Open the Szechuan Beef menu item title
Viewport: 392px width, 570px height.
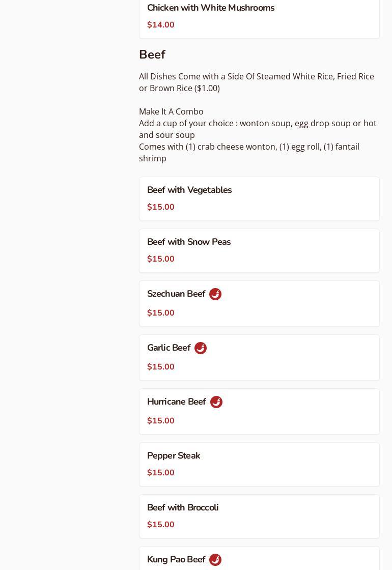(x=176, y=294)
